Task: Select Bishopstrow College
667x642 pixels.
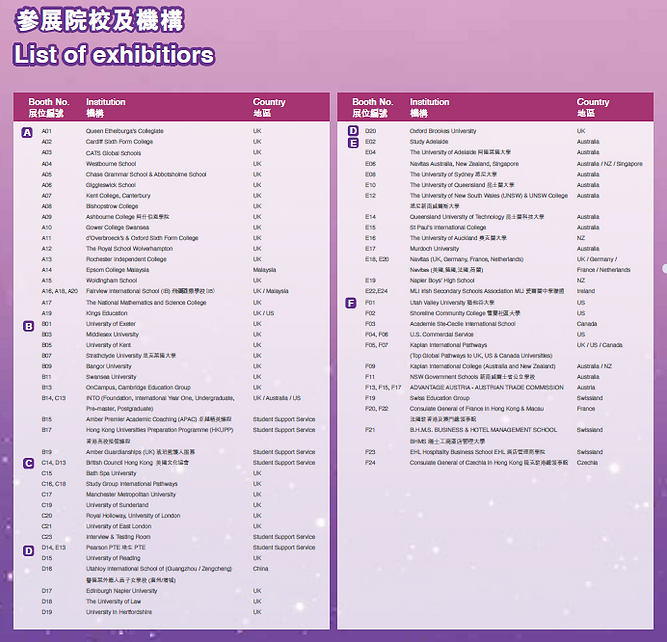Action: click(x=112, y=206)
